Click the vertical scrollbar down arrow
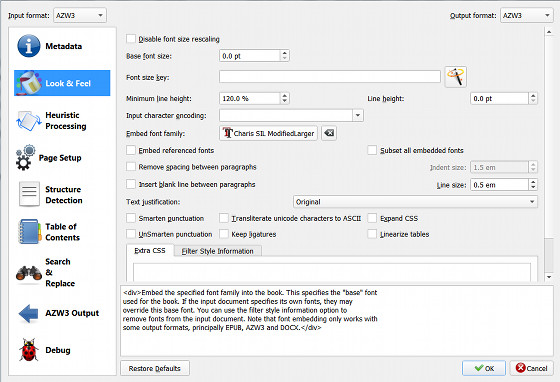 pos(549,277)
